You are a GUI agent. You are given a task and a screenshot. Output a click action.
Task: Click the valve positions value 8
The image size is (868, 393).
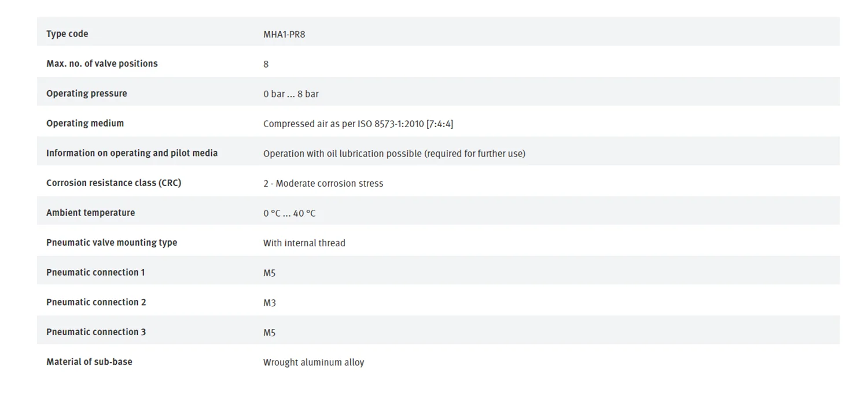coord(266,64)
